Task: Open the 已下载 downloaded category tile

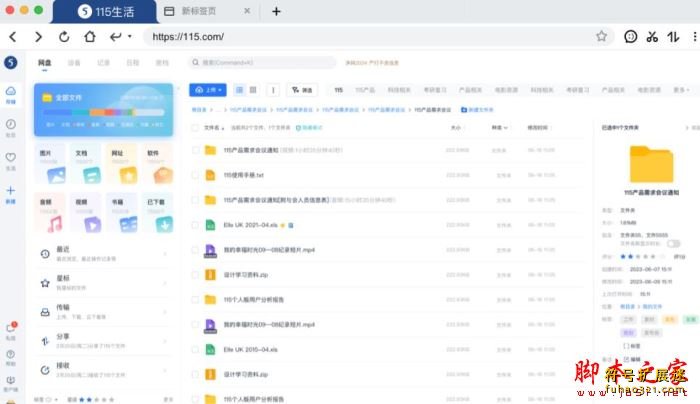Action: (x=157, y=213)
